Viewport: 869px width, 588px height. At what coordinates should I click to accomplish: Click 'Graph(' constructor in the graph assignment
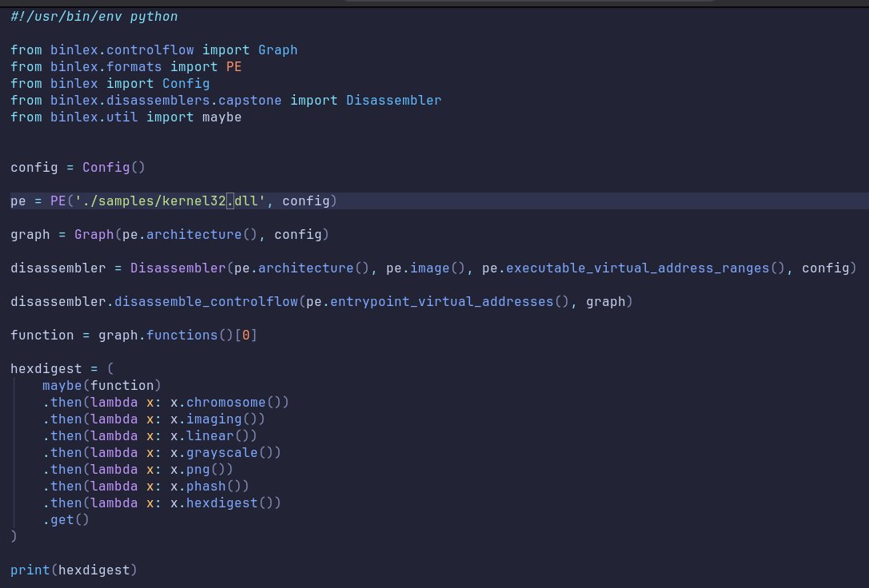98,235
